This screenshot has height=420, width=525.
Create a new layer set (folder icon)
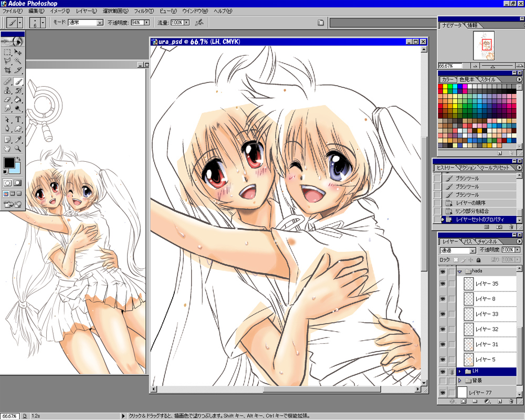click(475, 401)
